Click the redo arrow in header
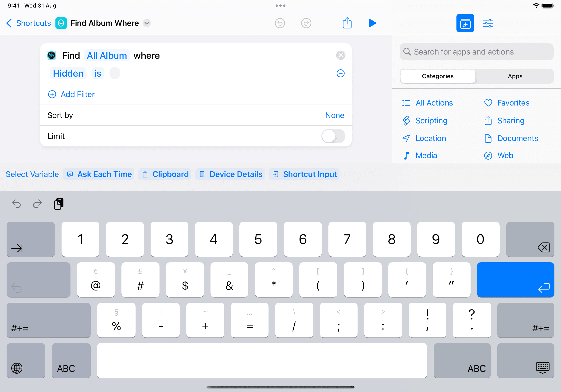 point(306,23)
